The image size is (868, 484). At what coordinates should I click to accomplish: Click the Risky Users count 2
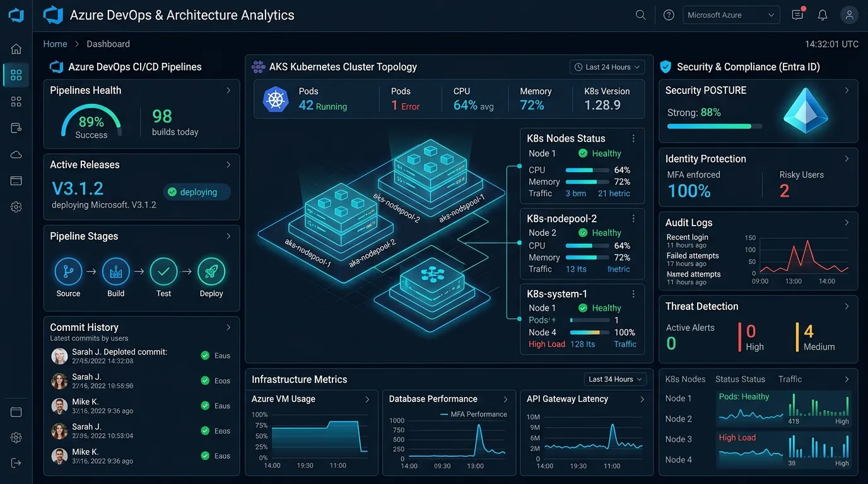coord(784,191)
